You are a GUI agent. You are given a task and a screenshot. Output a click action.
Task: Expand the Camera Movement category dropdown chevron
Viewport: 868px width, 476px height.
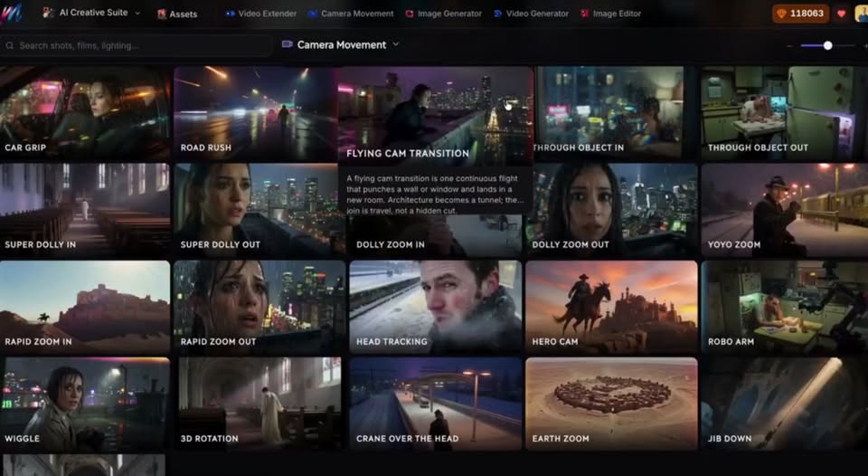396,44
